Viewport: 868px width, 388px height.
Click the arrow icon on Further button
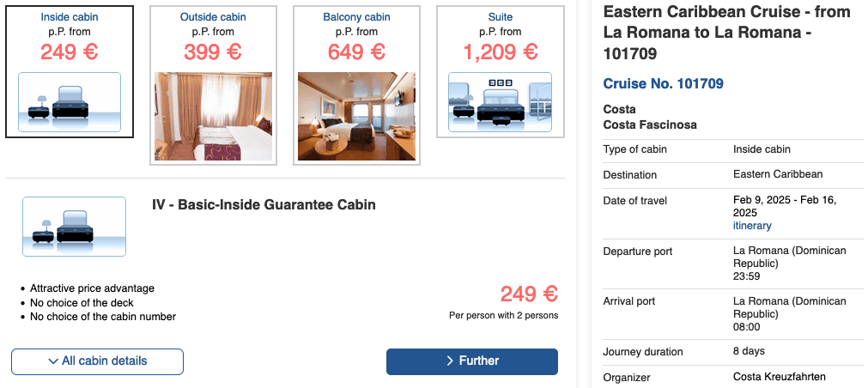coord(450,361)
